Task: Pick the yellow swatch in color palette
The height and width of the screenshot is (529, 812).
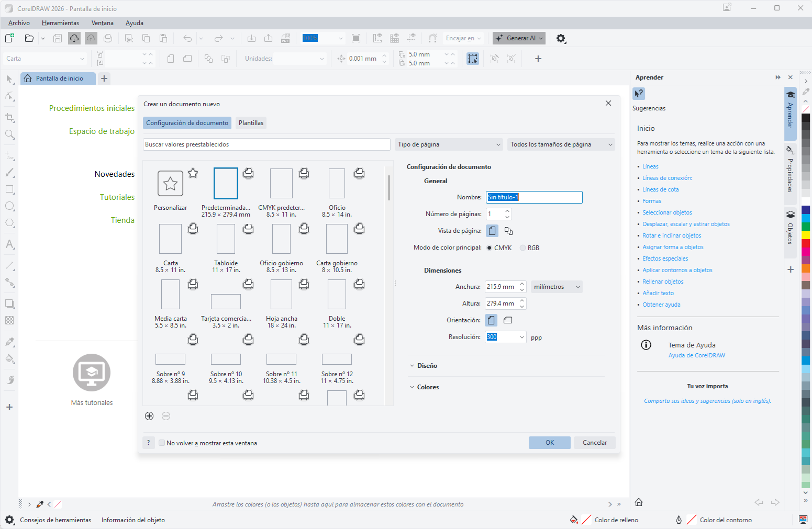Action: [806, 235]
